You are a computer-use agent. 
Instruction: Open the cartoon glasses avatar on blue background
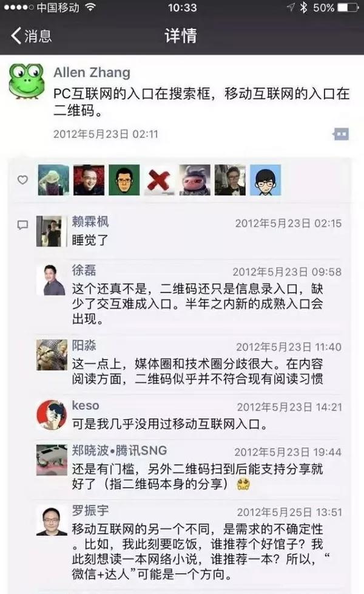tap(265, 180)
